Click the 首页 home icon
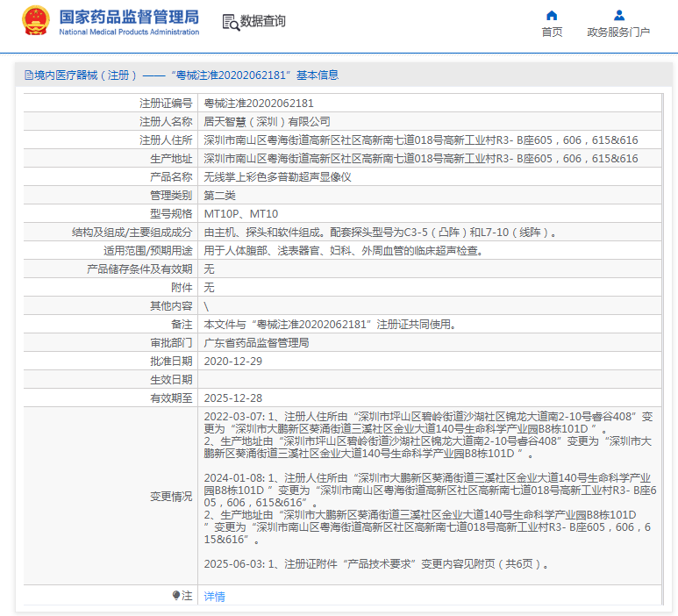 552,16
